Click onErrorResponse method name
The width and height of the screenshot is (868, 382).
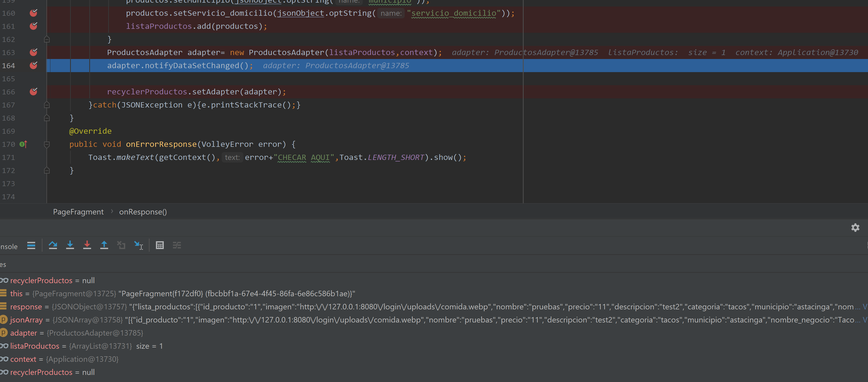tap(161, 144)
